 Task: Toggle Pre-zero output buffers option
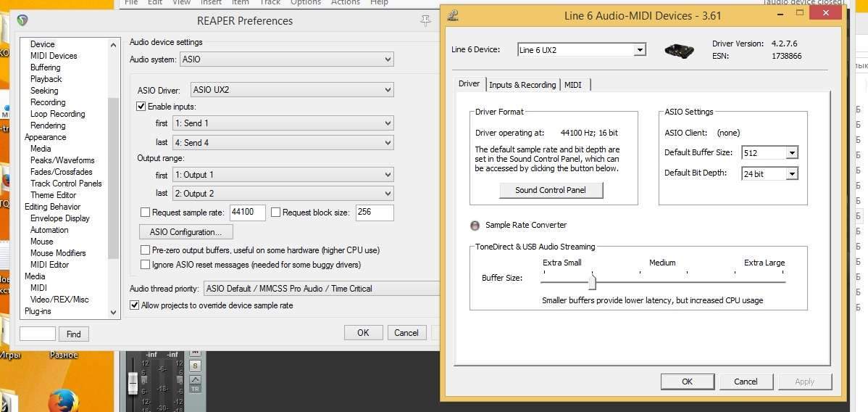(146, 250)
